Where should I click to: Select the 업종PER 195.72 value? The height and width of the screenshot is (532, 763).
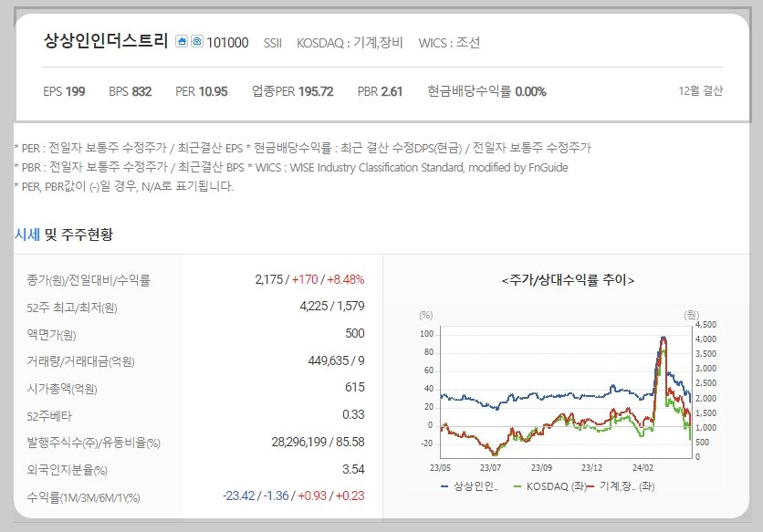coord(292,91)
